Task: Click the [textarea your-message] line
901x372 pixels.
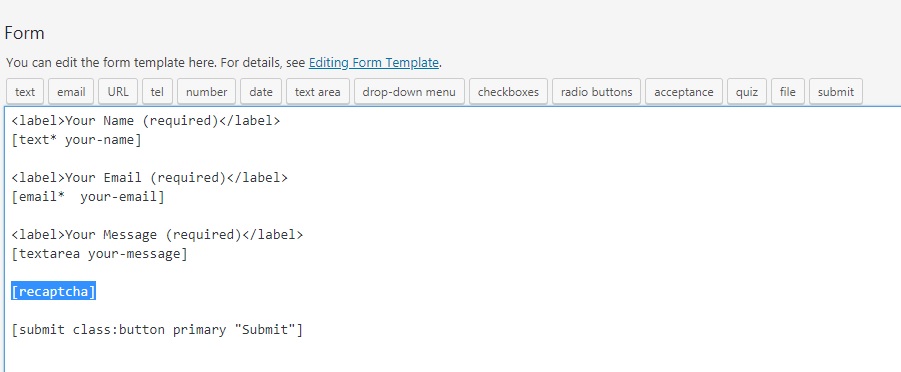Action: coord(99,254)
